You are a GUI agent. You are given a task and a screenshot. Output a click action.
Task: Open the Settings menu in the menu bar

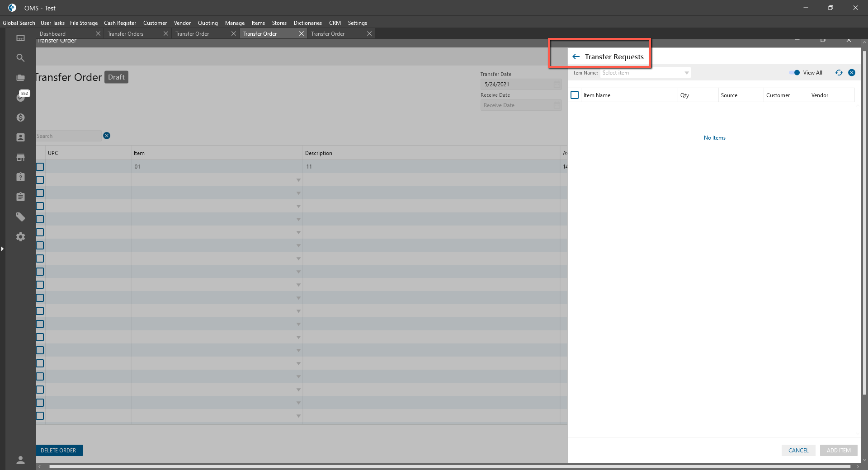point(357,23)
